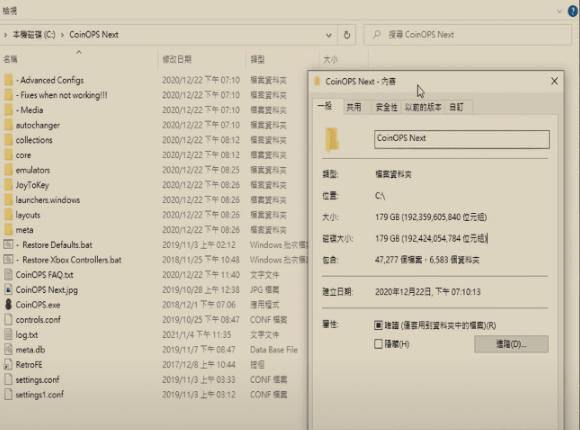
Task: Select the 'settings1.conf' file name
Action: tap(40, 395)
